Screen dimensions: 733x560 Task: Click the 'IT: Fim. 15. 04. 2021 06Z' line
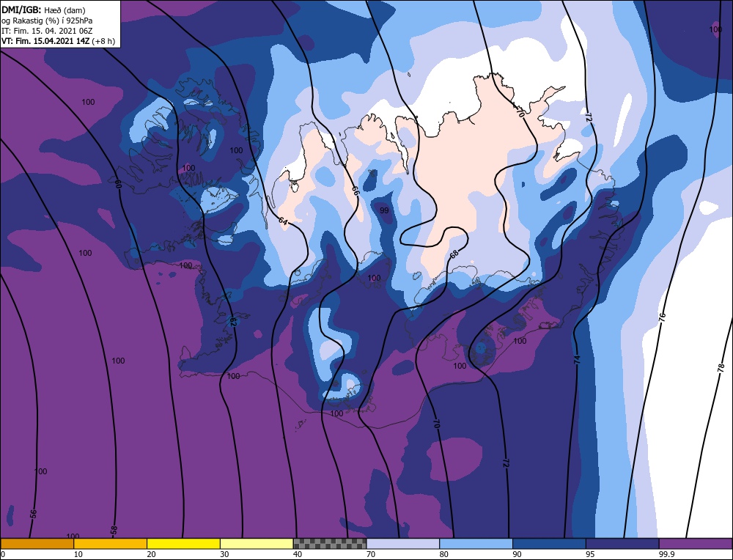tap(47, 31)
